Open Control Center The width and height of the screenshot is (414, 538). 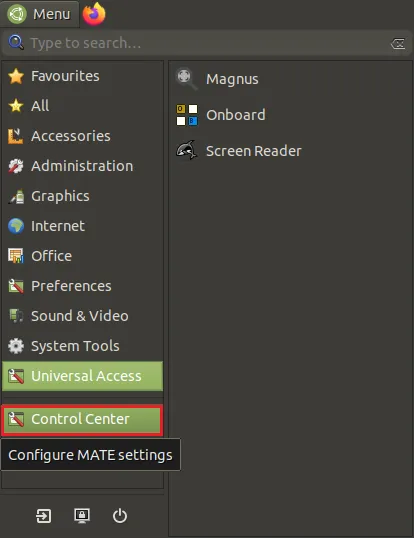tap(82, 420)
